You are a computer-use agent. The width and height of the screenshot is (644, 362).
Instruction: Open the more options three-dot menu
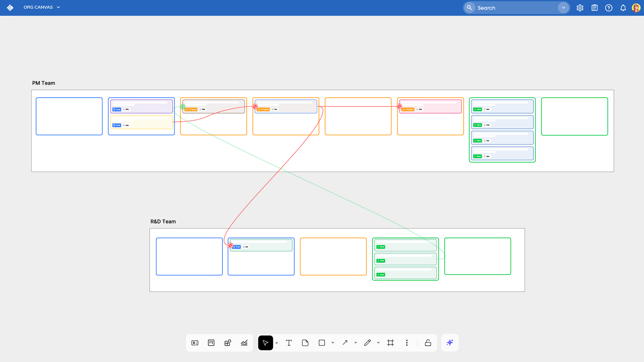click(407, 343)
